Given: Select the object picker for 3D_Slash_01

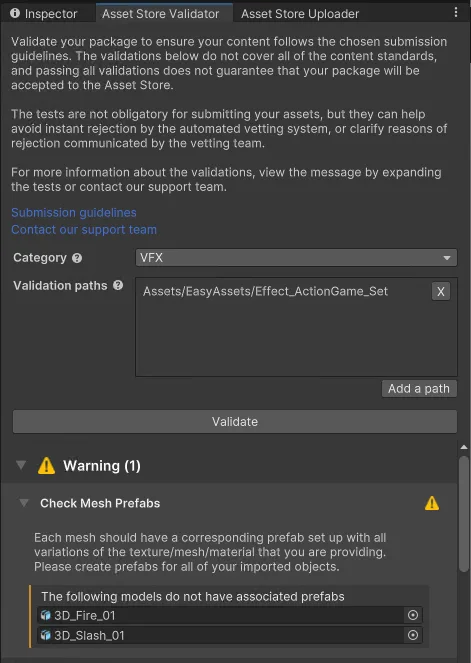Looking at the screenshot, I should [x=413, y=635].
